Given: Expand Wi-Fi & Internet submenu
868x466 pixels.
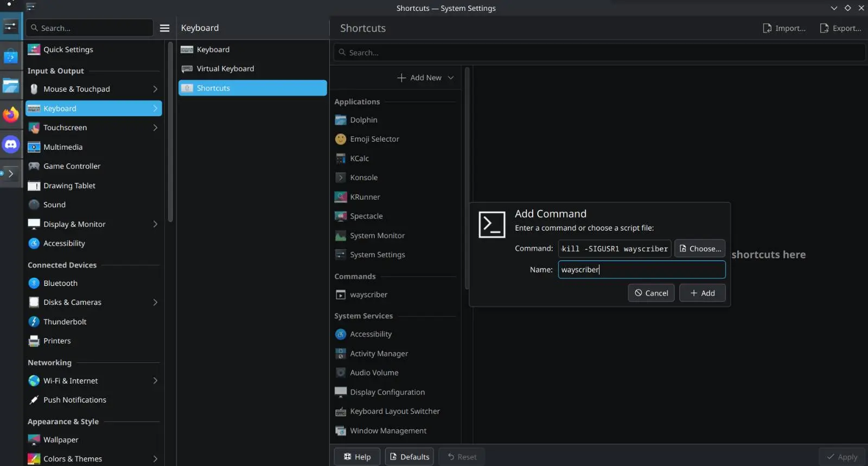Looking at the screenshot, I should (x=155, y=381).
